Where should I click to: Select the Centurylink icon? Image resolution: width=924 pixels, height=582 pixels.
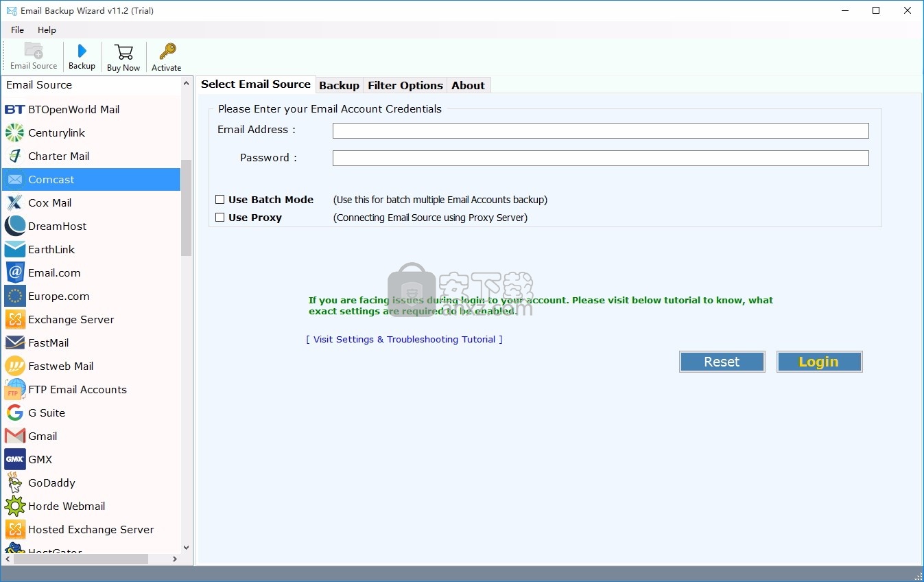coord(14,132)
